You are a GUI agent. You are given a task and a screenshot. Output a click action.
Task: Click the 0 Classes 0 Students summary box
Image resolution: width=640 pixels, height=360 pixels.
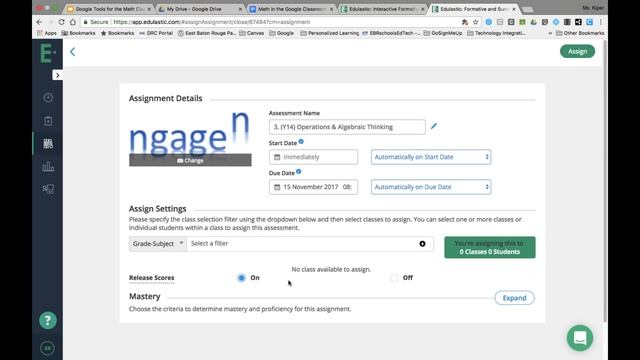pyautogui.click(x=490, y=247)
